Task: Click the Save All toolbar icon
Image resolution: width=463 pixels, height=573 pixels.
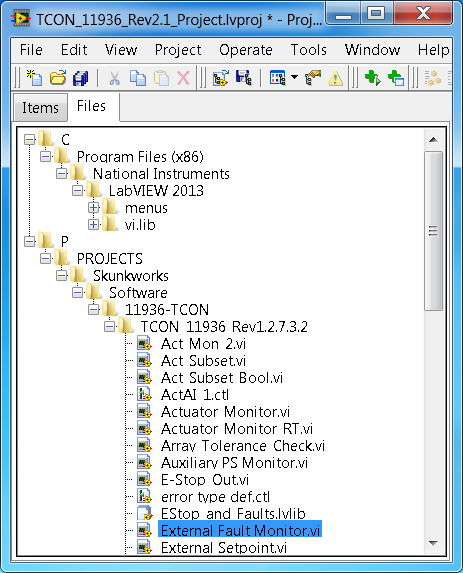Action: tap(81, 78)
